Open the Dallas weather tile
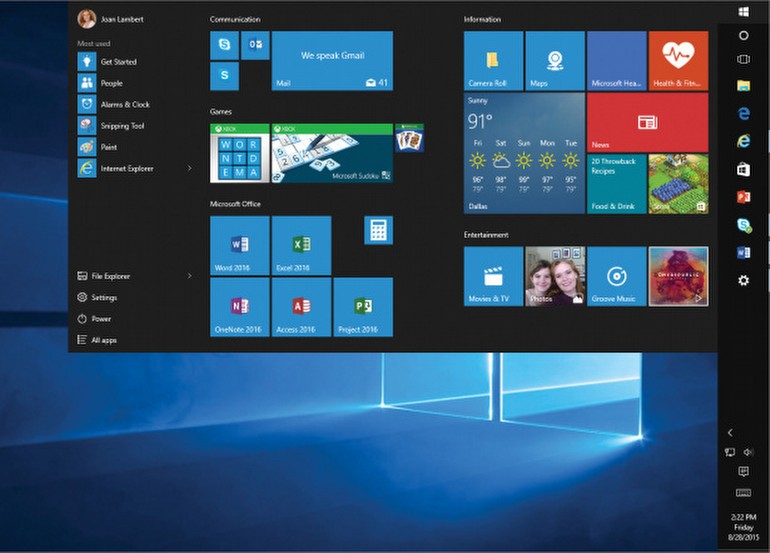The height and width of the screenshot is (553, 770). [x=524, y=153]
